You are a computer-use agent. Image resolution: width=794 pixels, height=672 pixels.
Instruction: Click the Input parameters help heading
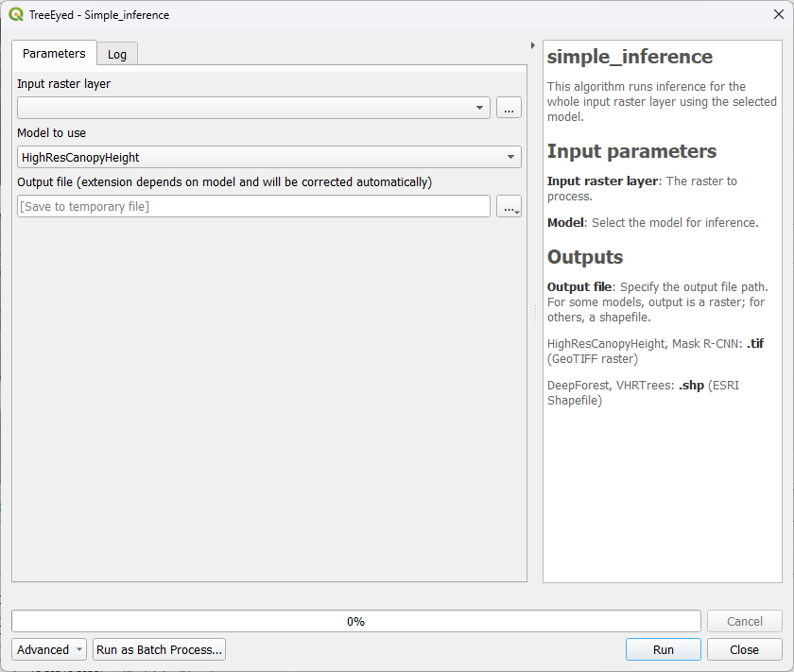point(631,151)
